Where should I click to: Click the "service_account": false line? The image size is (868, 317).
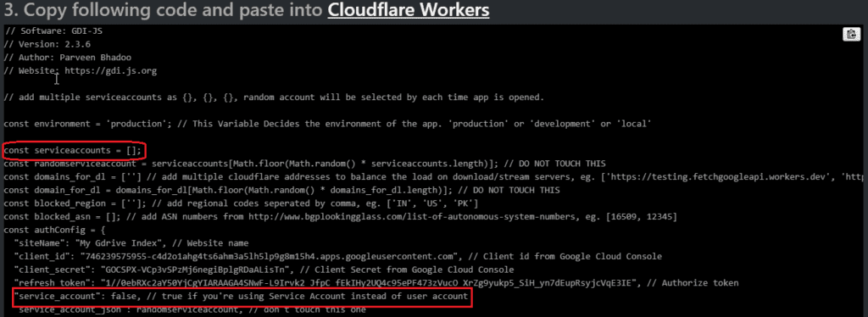[x=242, y=297]
